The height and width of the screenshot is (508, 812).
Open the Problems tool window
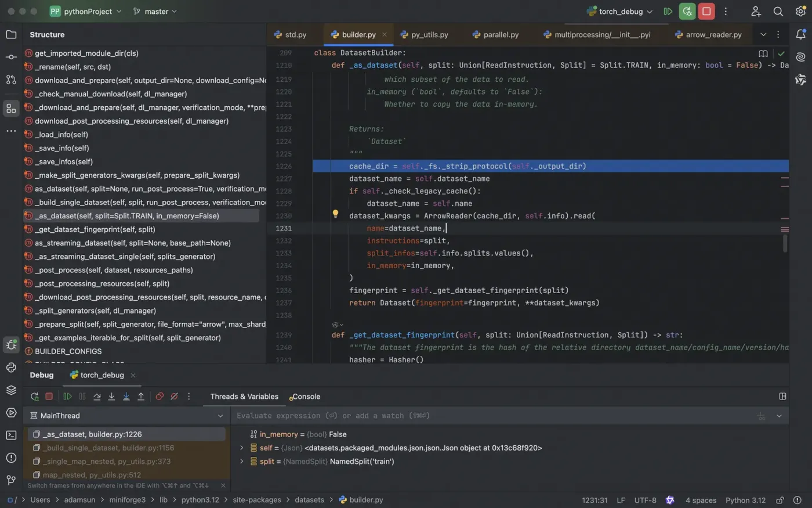click(11, 457)
